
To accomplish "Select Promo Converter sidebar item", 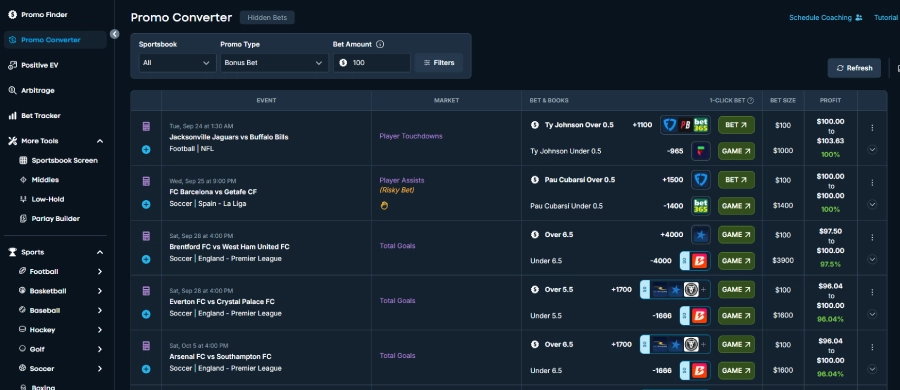I will pyautogui.click(x=55, y=40).
